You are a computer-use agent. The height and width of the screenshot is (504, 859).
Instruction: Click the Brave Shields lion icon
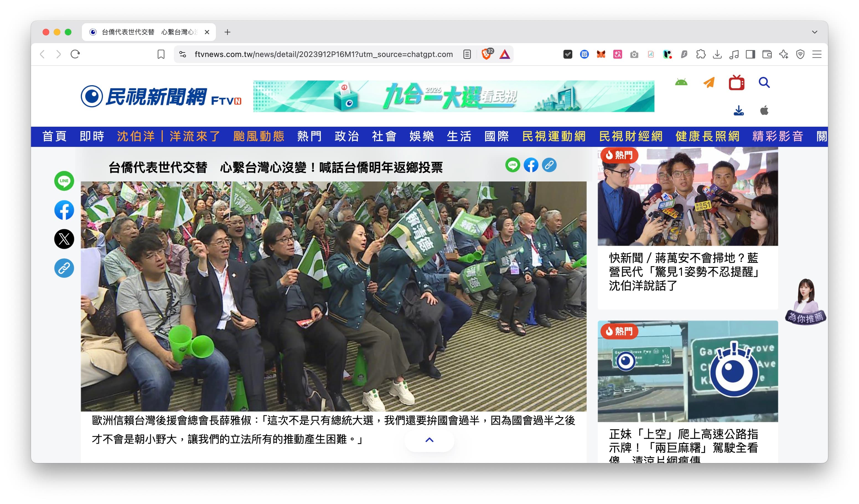(x=487, y=54)
